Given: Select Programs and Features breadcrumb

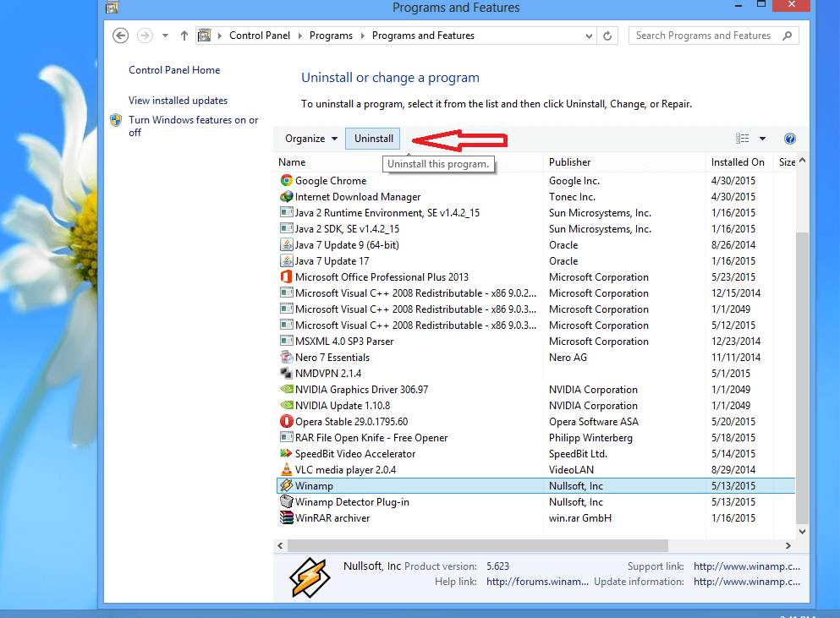Looking at the screenshot, I should [x=423, y=36].
